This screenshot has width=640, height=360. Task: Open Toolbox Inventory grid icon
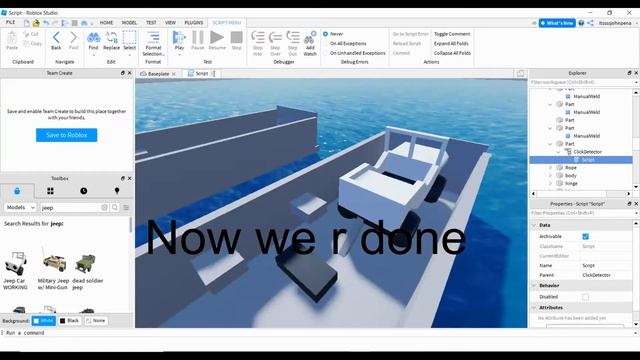coord(50,191)
